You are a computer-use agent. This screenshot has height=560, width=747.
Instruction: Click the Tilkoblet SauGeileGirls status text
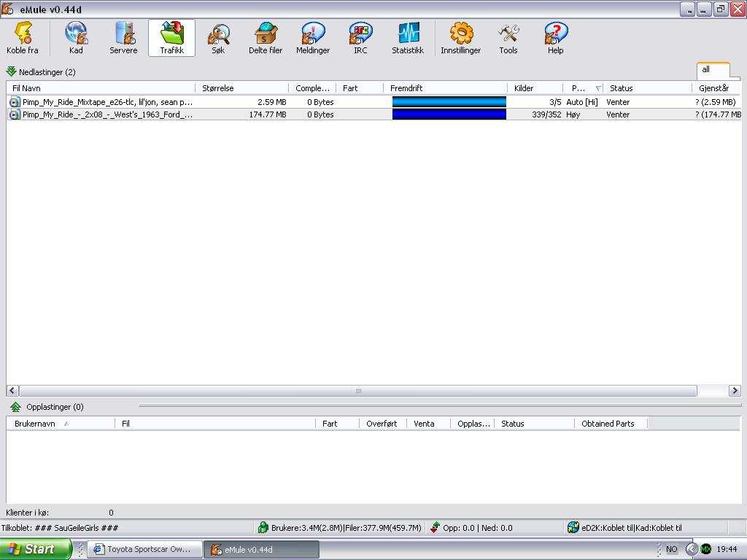[x=60, y=528]
